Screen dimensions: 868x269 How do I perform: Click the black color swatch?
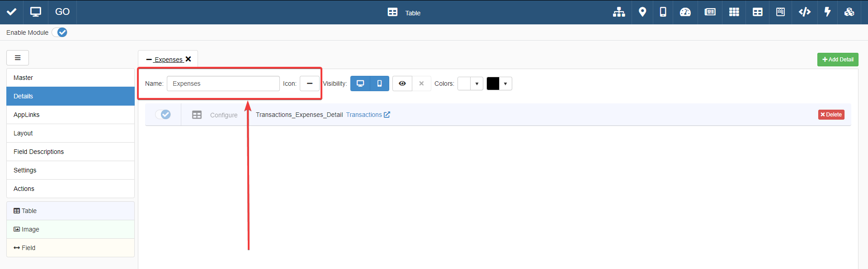[x=493, y=83]
